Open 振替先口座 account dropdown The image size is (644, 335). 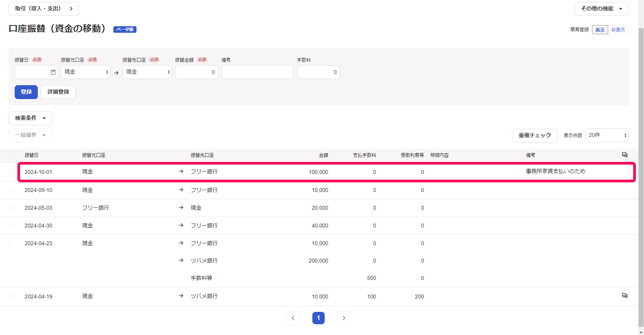point(147,72)
